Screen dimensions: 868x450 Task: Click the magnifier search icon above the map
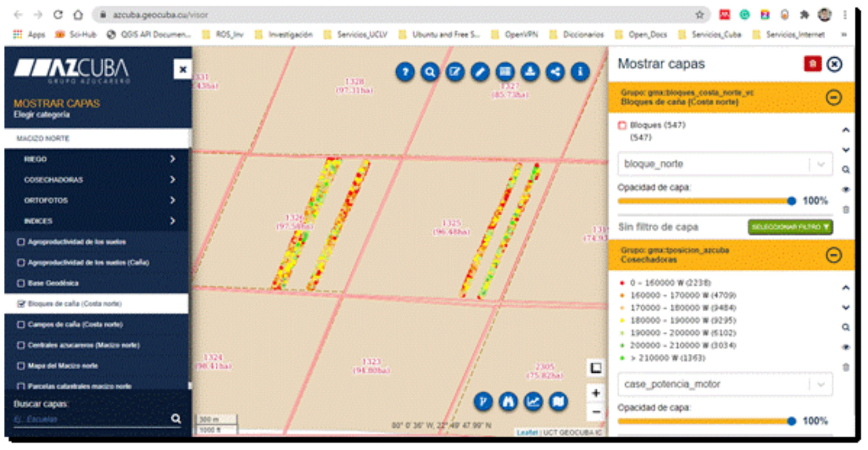coord(430,72)
